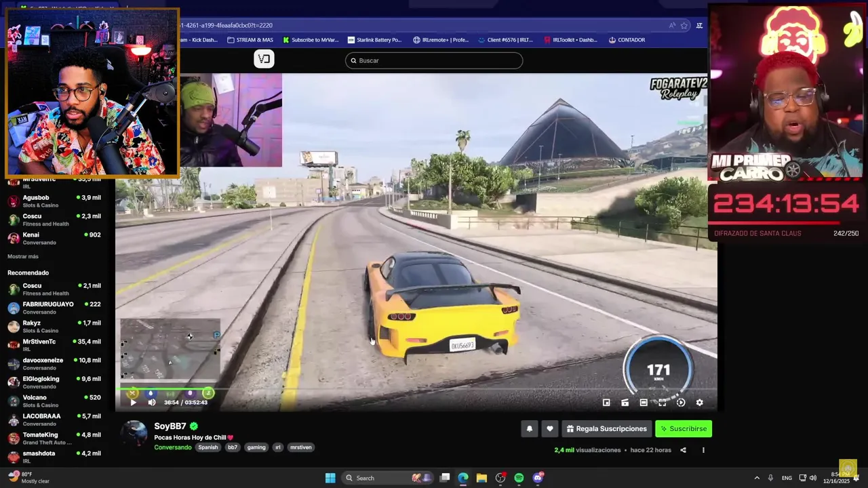Open video player settings gear
Screen dimensions: 868x488
(700, 403)
